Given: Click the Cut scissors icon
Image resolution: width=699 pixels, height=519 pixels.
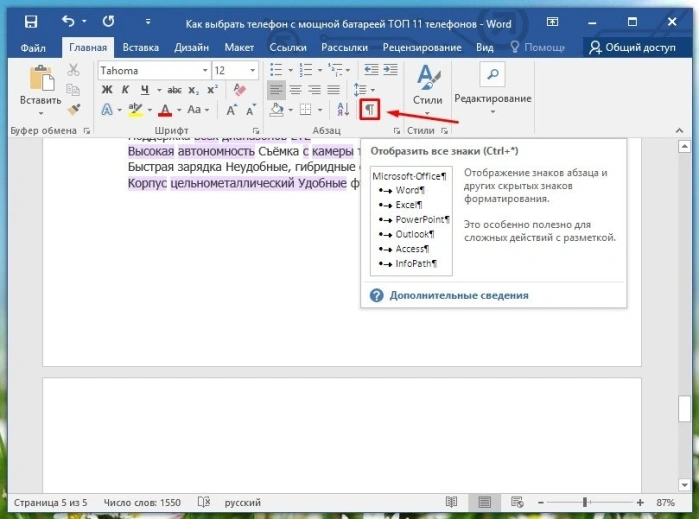Looking at the screenshot, I should click(x=73, y=70).
